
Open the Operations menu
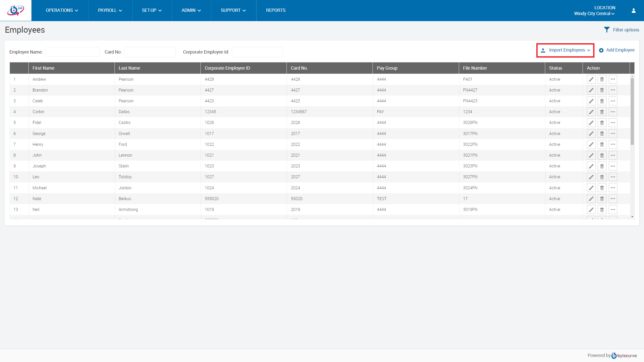click(x=62, y=10)
